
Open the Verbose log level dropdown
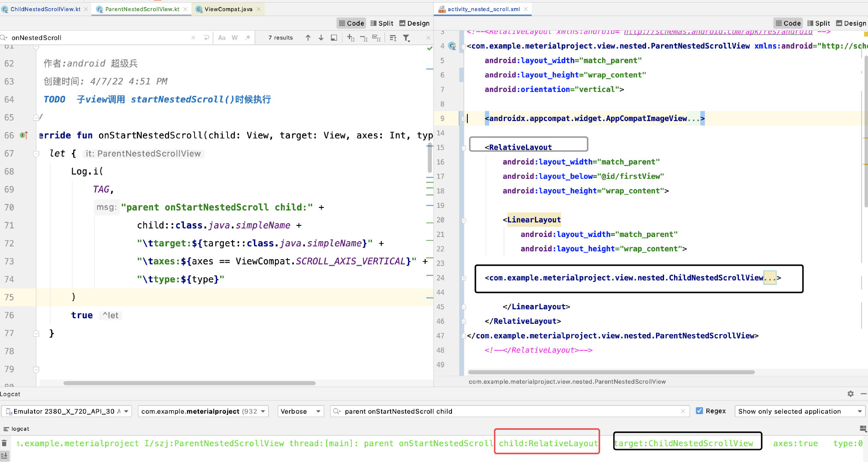300,411
